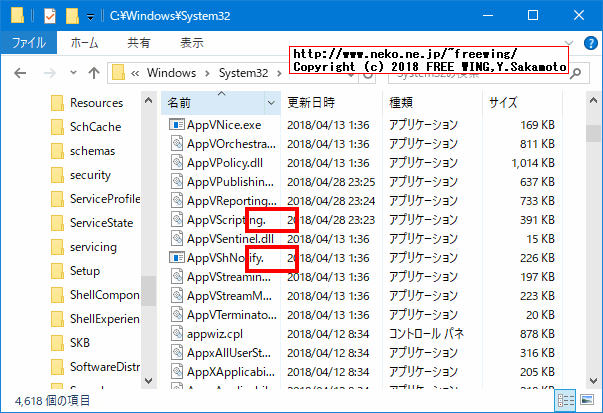Click the AppVScripting file icon

177,220
